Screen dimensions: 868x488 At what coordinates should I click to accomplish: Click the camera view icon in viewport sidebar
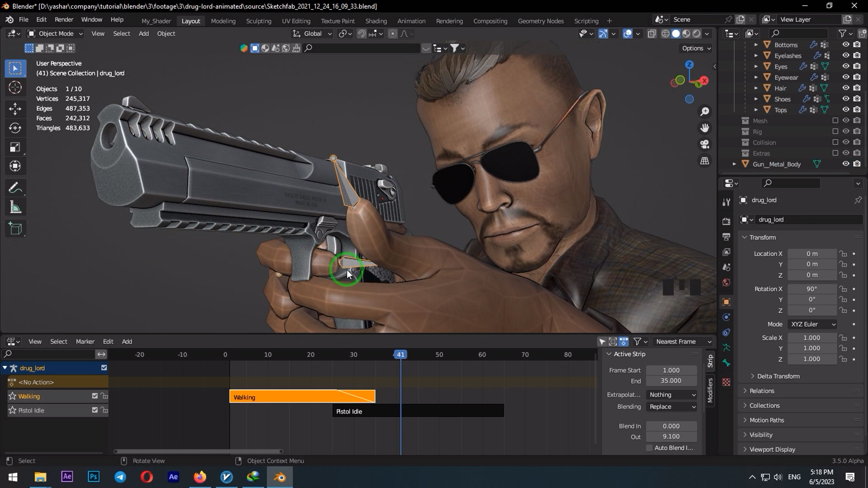click(x=704, y=144)
